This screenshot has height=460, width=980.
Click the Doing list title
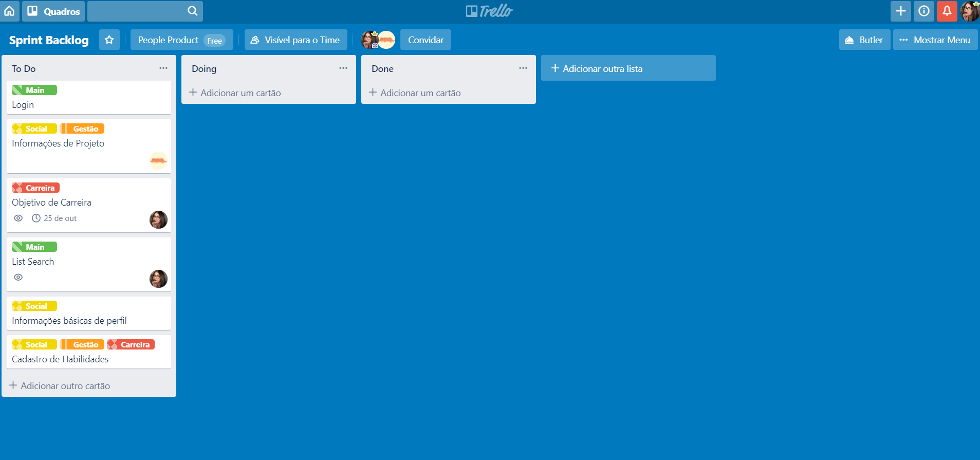tap(204, 69)
